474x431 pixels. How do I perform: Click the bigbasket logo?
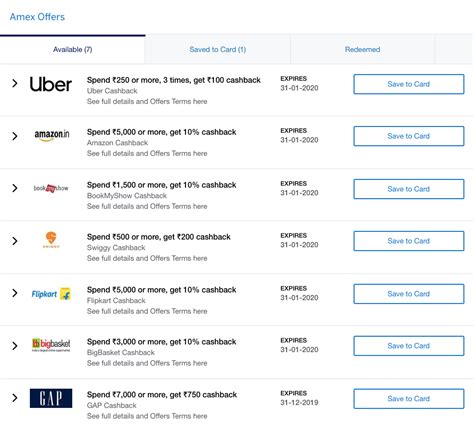click(x=51, y=345)
